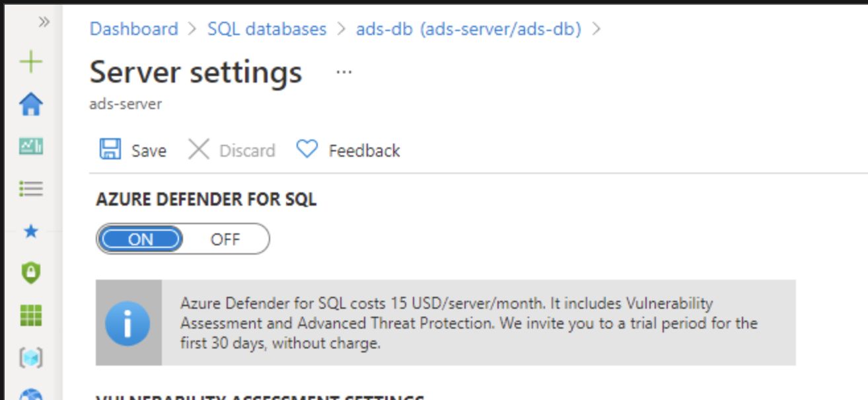Click the blue info icon in banner
The width and height of the screenshot is (868, 400).
click(x=127, y=323)
